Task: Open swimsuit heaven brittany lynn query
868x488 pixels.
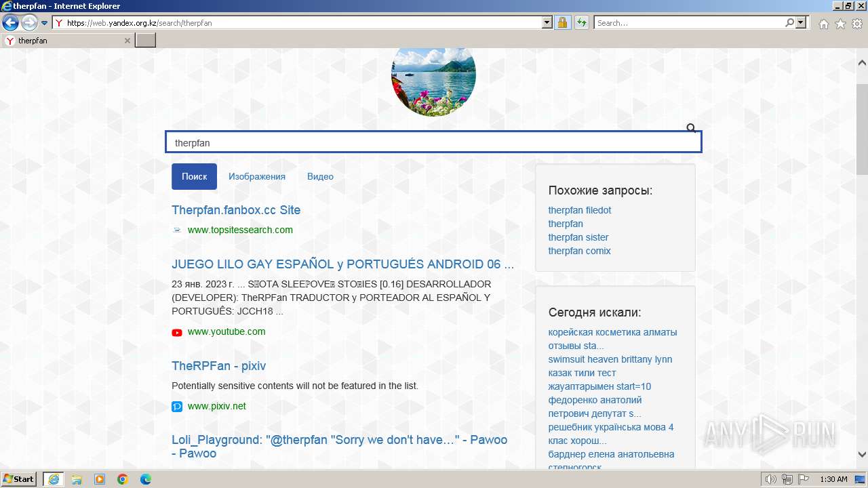Action: 610,359
